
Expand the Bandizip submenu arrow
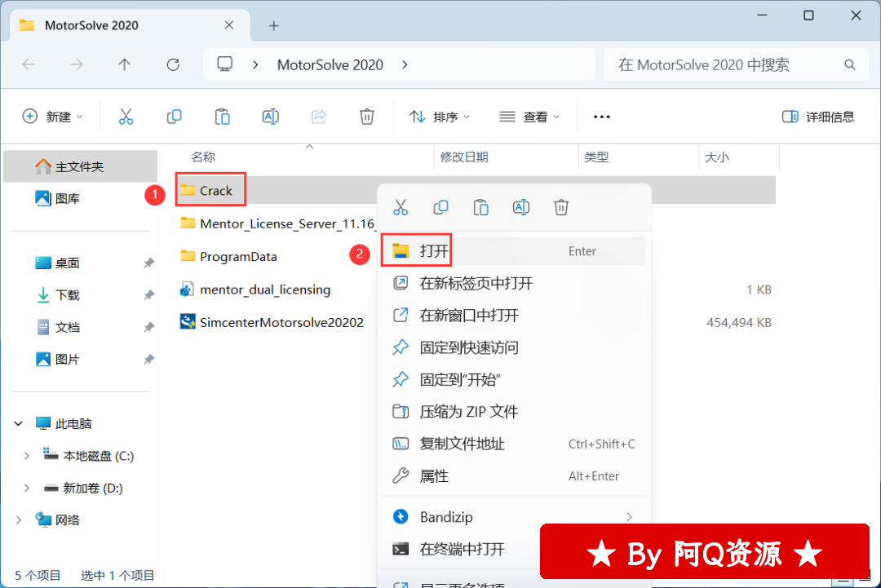pyautogui.click(x=629, y=517)
